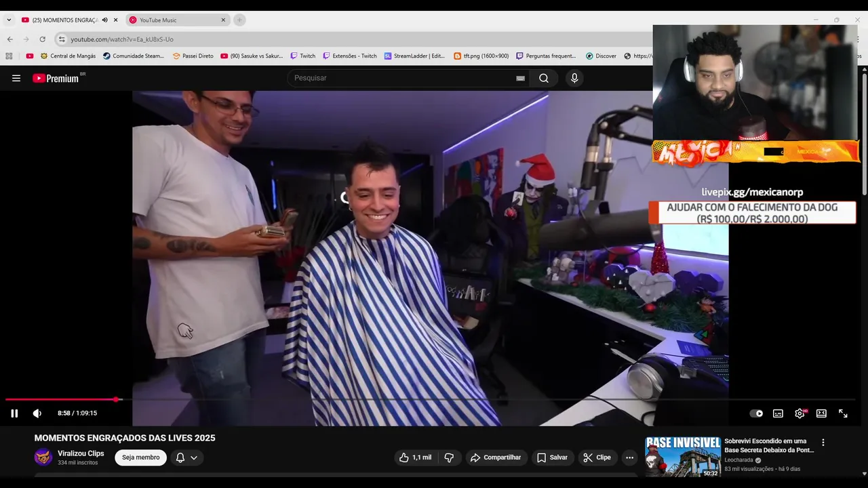Open notification bell preferences dropdown
The height and width of the screenshot is (488, 868).
(186, 457)
